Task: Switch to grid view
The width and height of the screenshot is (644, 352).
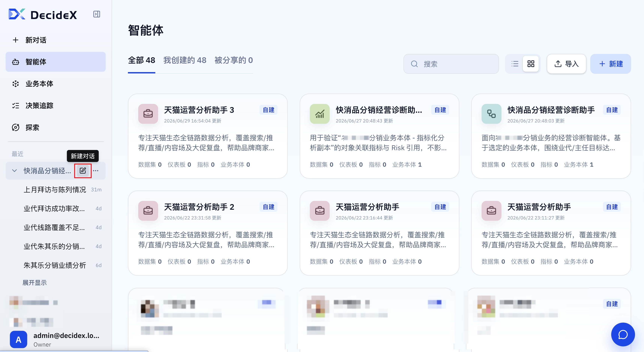Action: [x=530, y=64]
